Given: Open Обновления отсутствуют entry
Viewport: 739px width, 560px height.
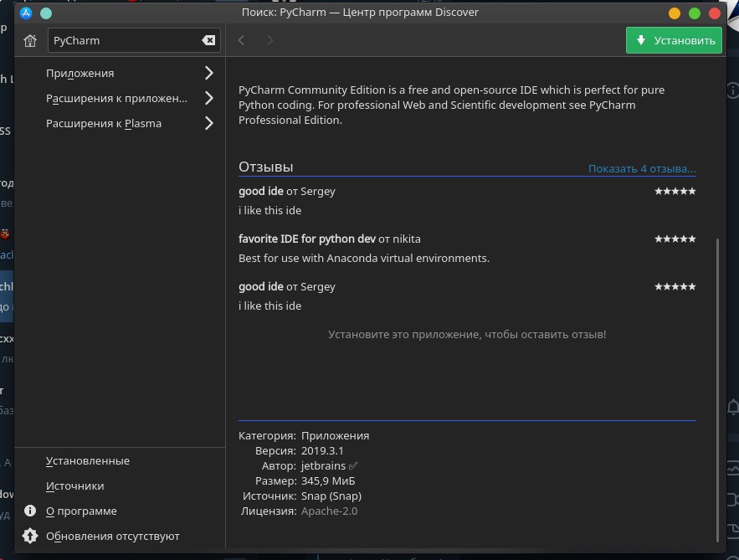Looking at the screenshot, I should pyautogui.click(x=121, y=536).
